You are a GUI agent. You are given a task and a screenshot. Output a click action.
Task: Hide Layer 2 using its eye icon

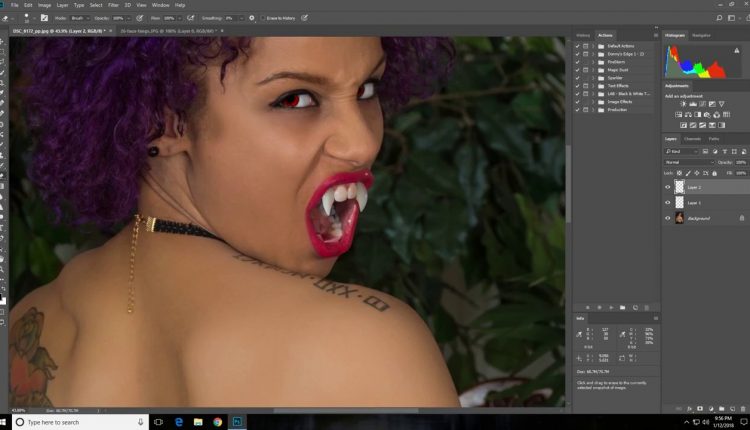pyautogui.click(x=668, y=187)
